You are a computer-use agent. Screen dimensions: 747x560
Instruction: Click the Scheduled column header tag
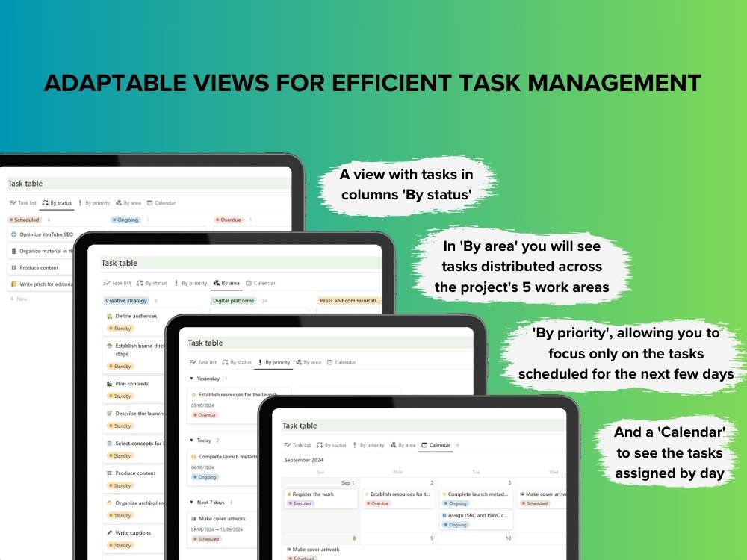(25, 220)
